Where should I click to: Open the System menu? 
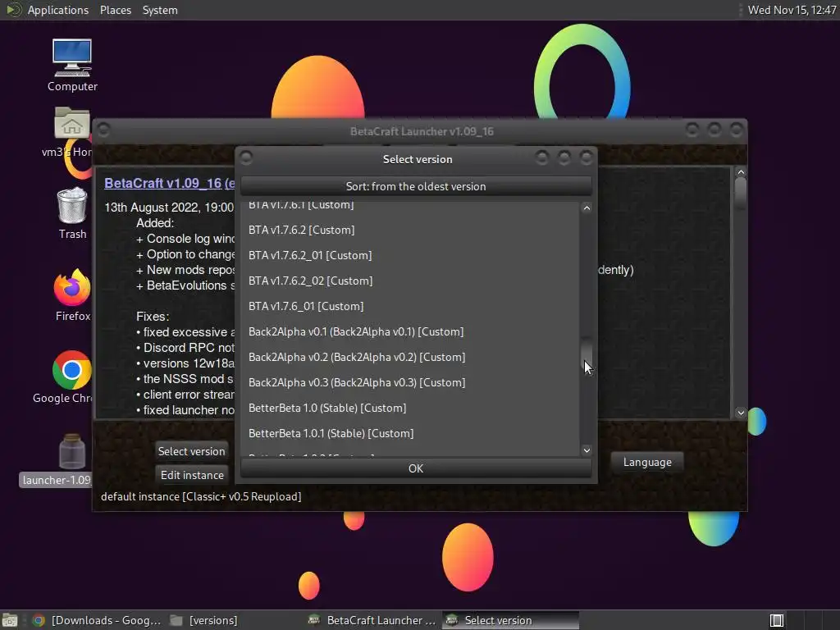[x=160, y=10]
